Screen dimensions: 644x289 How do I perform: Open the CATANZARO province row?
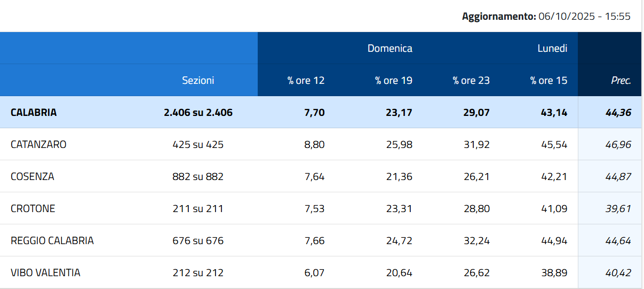pyautogui.click(x=38, y=144)
